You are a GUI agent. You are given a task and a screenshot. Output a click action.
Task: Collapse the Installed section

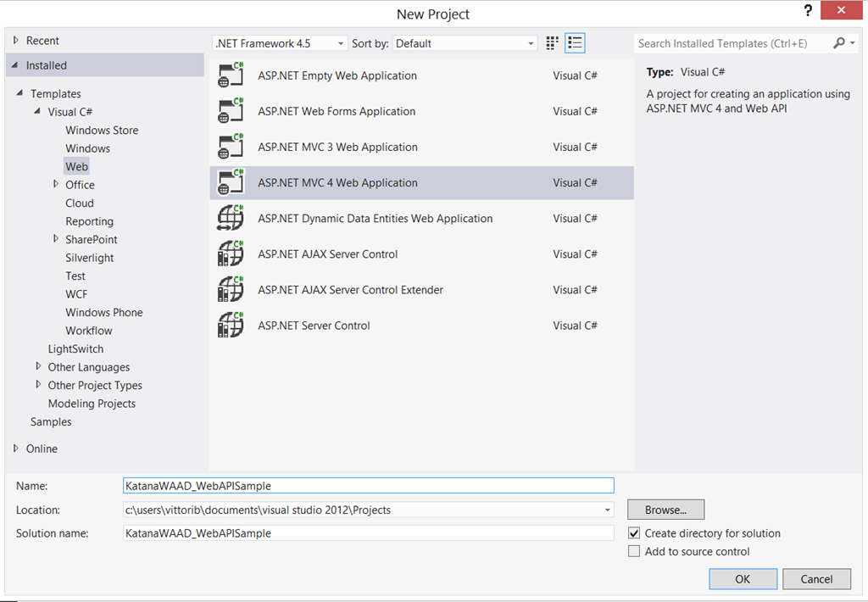(x=15, y=65)
